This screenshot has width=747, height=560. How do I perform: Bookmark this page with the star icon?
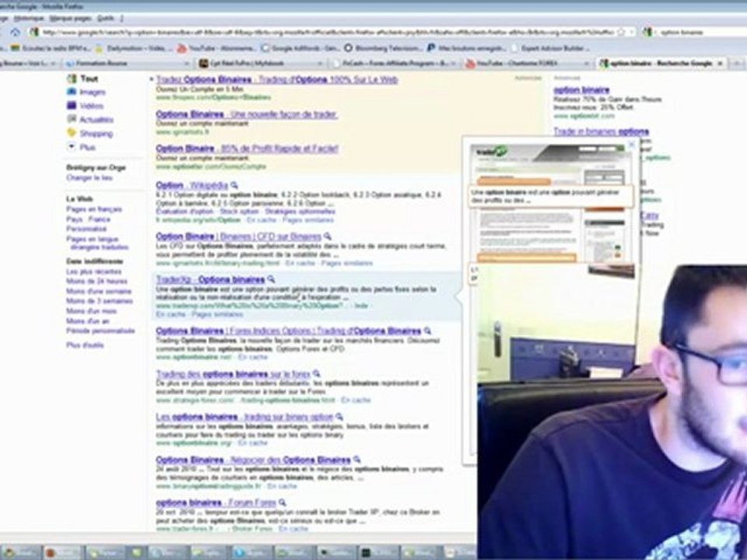click(621, 32)
